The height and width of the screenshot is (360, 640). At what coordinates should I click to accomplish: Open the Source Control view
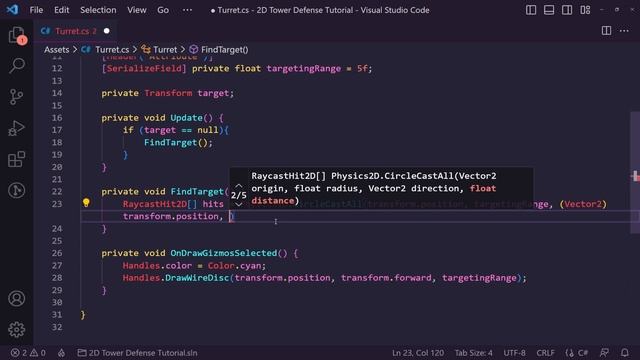coord(17,97)
